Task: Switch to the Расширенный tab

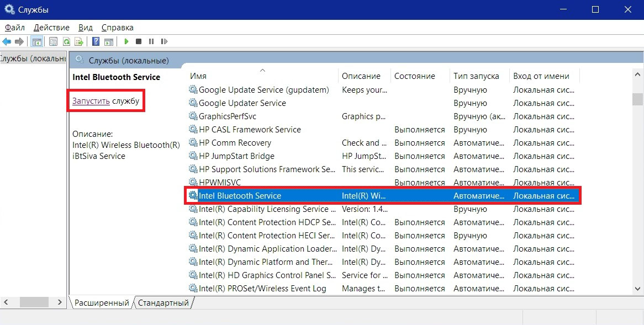Action: coord(102,303)
